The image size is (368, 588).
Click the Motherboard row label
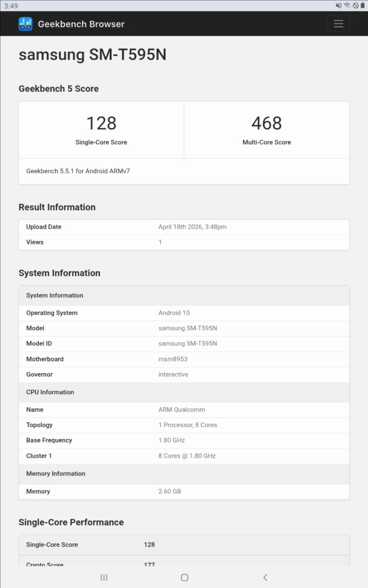pos(45,359)
